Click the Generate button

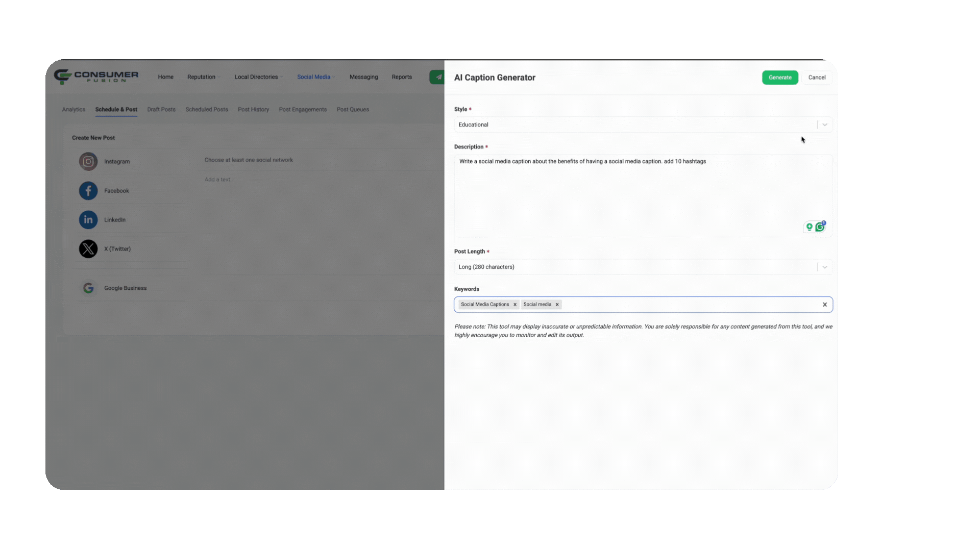click(x=780, y=77)
